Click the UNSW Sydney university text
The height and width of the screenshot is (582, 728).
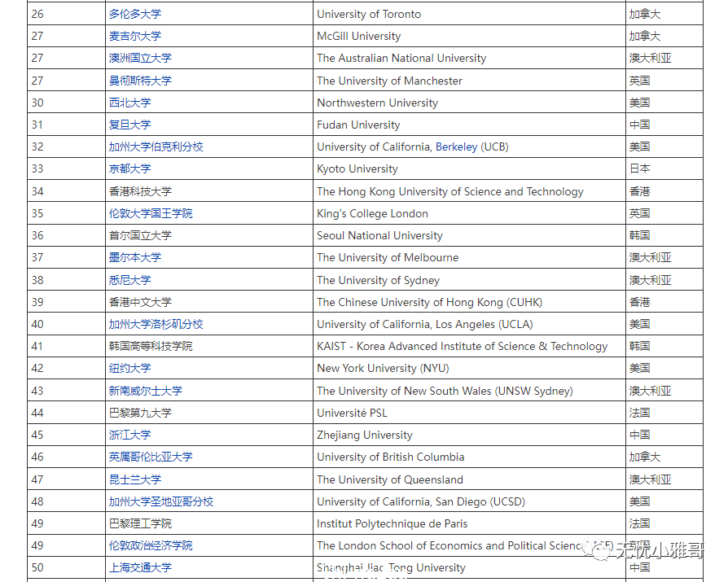445,391
